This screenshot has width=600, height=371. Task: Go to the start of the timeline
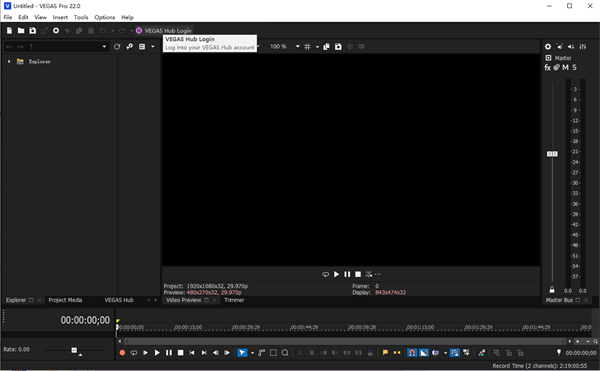pyautogui.click(x=192, y=353)
